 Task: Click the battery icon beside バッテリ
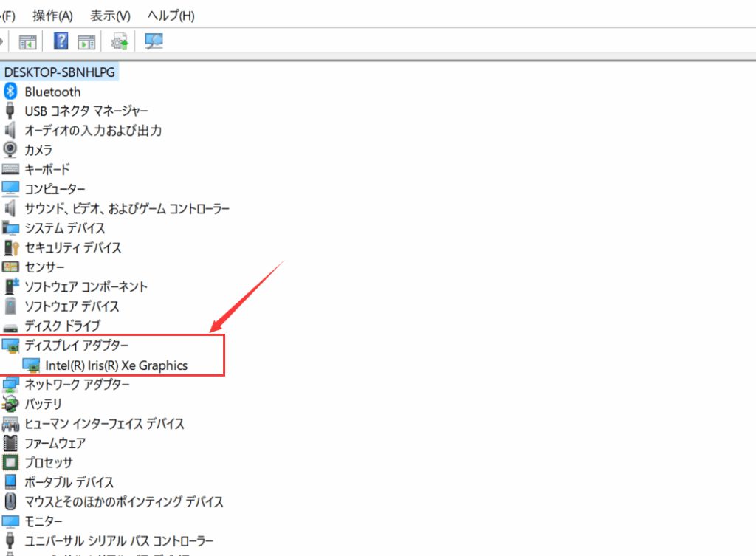click(10, 404)
